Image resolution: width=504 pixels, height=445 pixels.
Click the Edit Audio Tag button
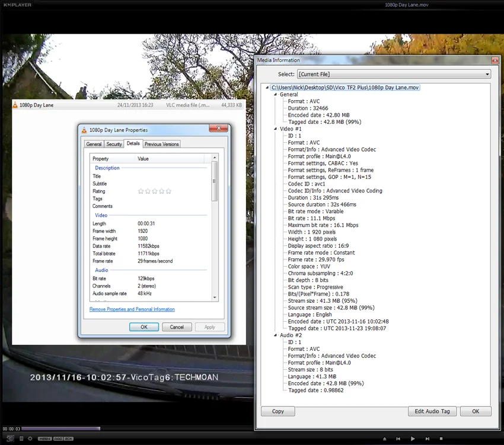432,411
